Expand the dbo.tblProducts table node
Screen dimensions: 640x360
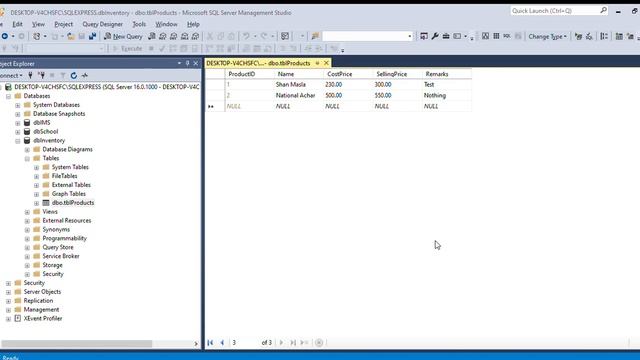pos(36,203)
